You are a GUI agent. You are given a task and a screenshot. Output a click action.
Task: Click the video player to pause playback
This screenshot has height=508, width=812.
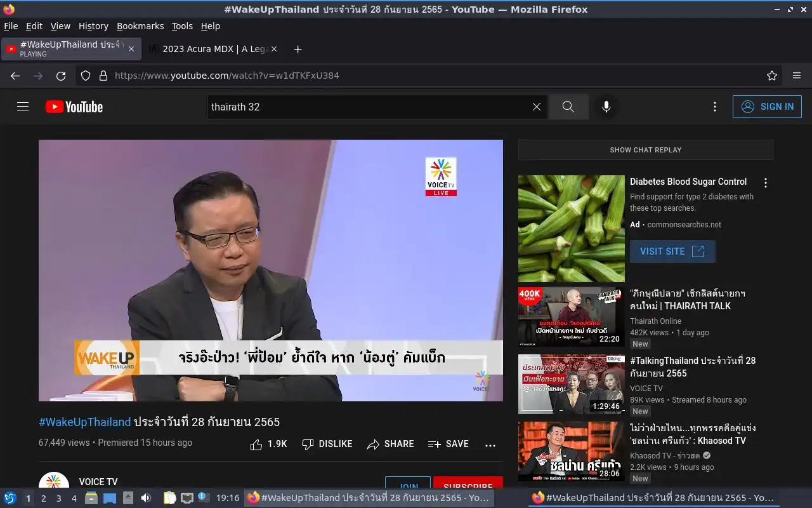[x=271, y=271]
